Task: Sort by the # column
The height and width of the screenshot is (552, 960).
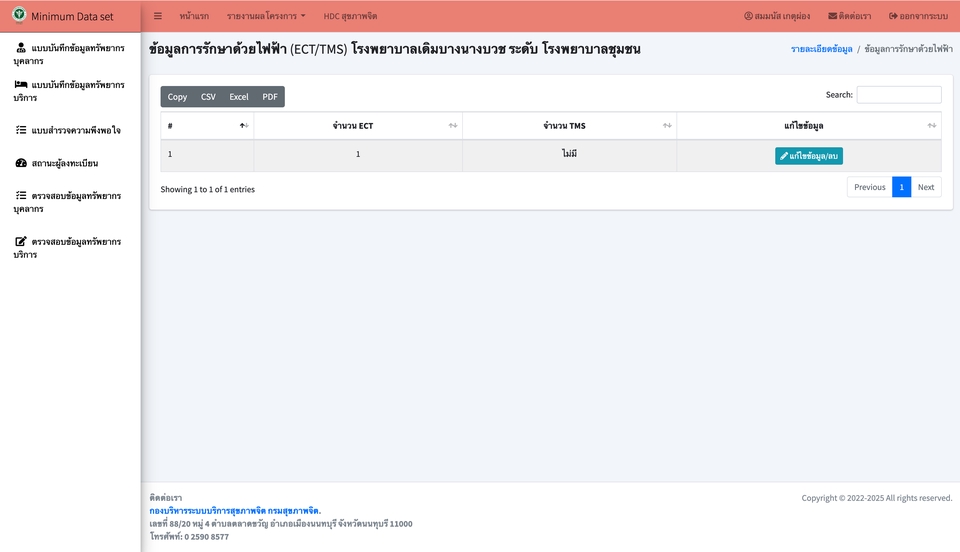Action: pos(207,125)
